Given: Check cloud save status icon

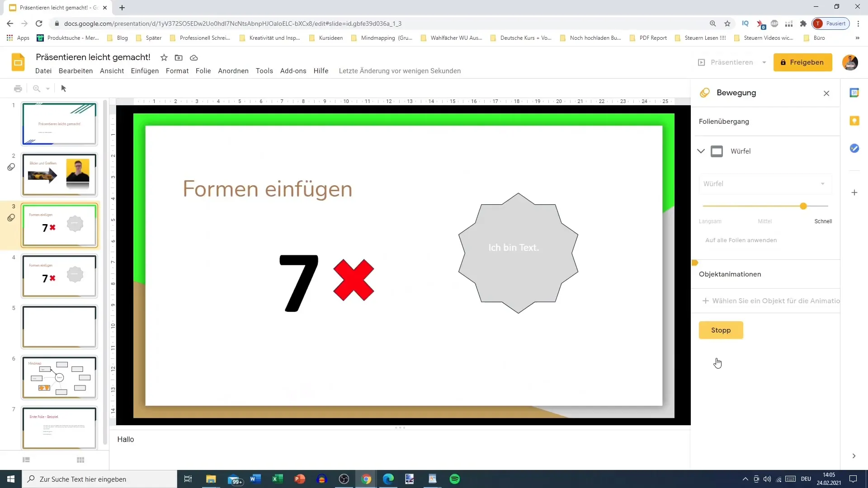Looking at the screenshot, I should click(x=193, y=57).
